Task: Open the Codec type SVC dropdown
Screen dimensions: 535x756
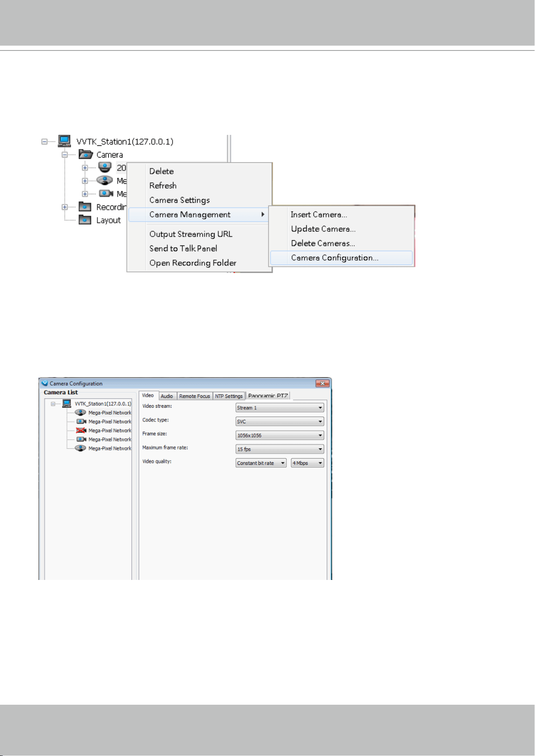Action: coord(280,422)
